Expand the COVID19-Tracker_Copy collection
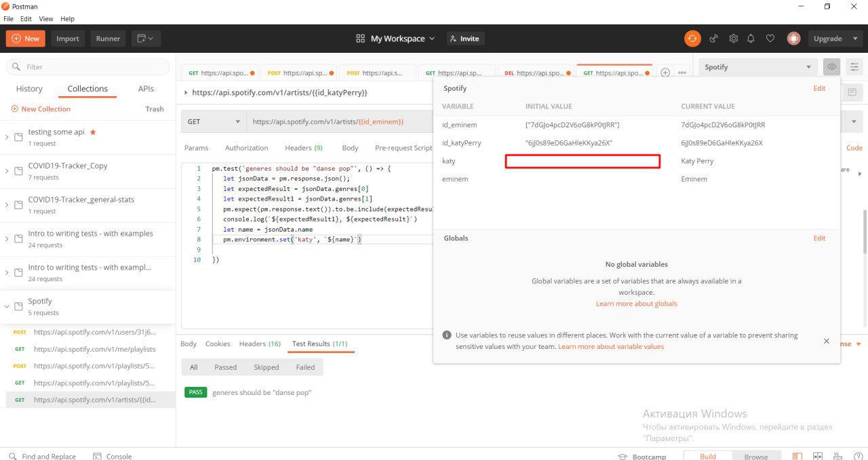 (x=7, y=171)
